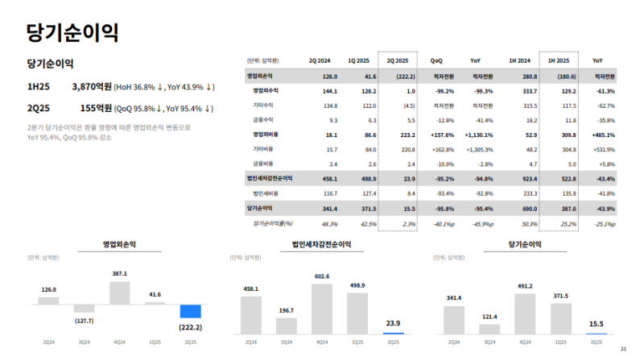
Task: Click the gray footnote about 영업외손익 변동
Action: (x=109, y=132)
